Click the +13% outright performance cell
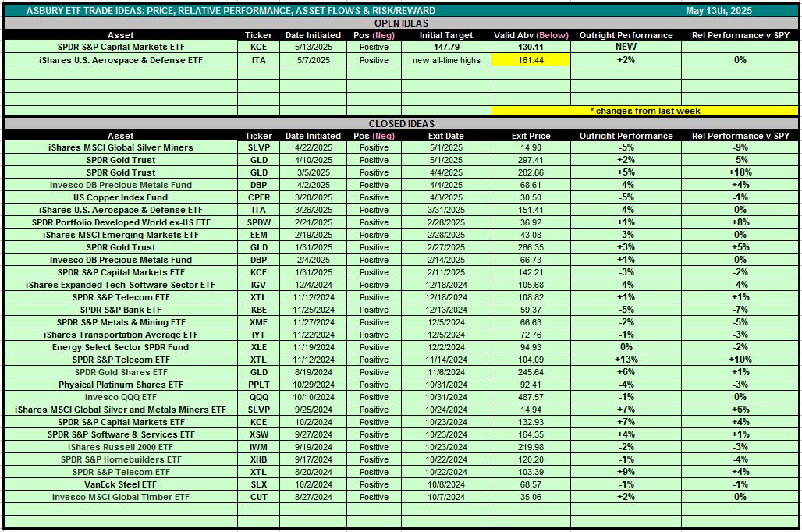This screenshot has height=532, width=802. pyautogui.click(x=626, y=360)
